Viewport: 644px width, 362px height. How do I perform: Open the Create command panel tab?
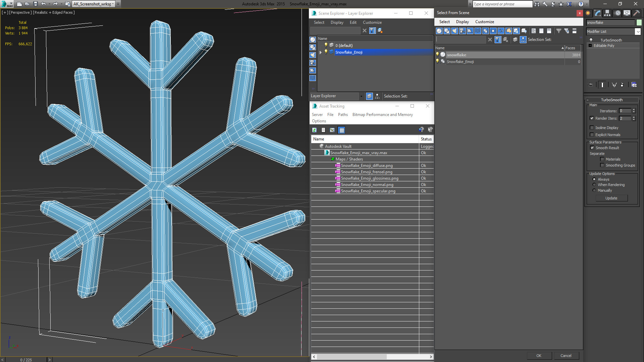(588, 13)
